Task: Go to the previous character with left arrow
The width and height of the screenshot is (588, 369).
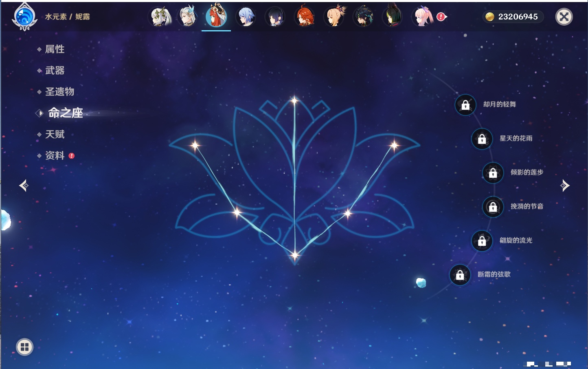Action: click(24, 186)
